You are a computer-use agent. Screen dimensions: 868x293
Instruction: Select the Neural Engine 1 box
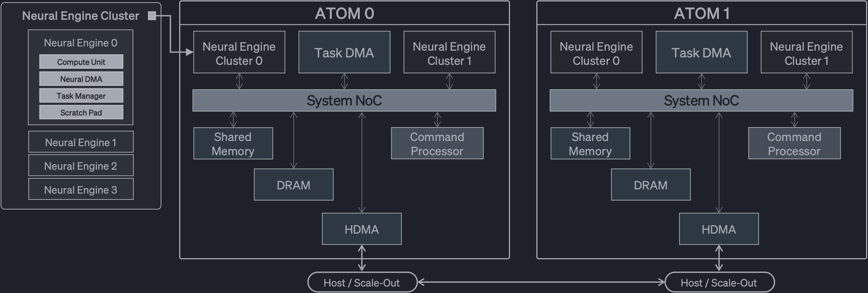point(81,142)
